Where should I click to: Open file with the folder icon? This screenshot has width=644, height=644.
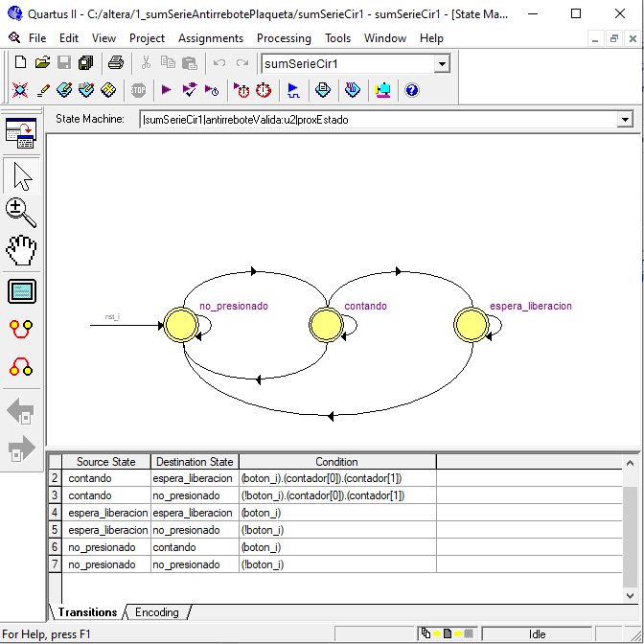tap(42, 63)
